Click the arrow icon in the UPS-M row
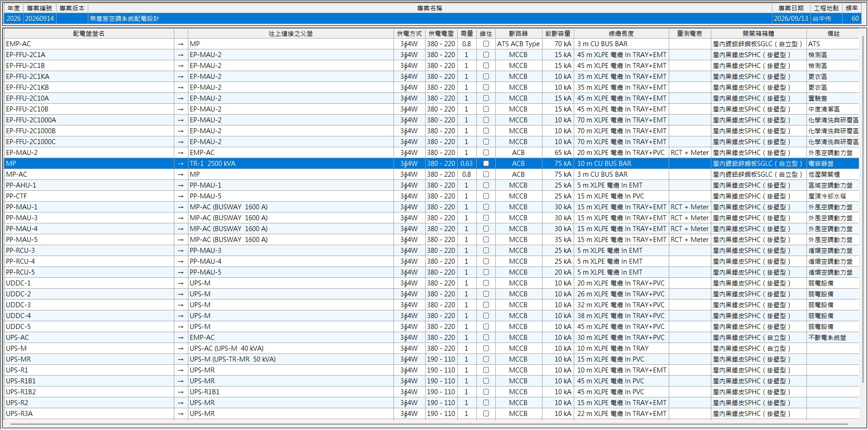This screenshot has height=430, width=868. (181, 348)
